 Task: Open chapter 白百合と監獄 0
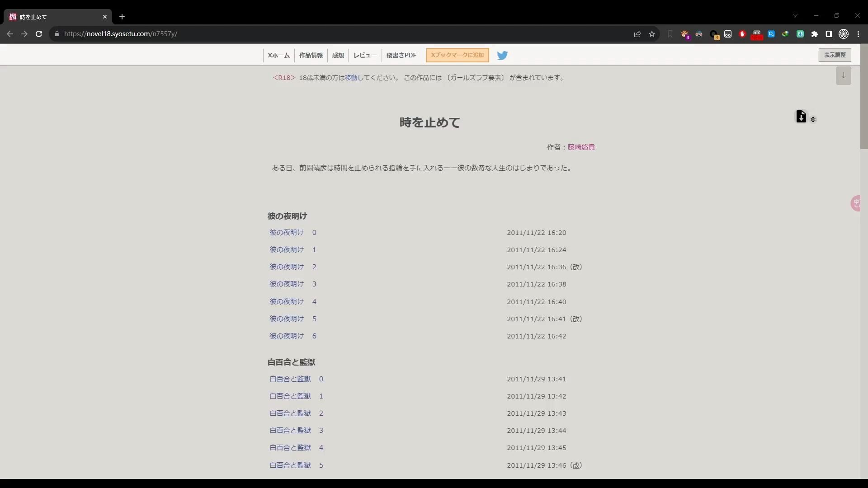click(296, 379)
